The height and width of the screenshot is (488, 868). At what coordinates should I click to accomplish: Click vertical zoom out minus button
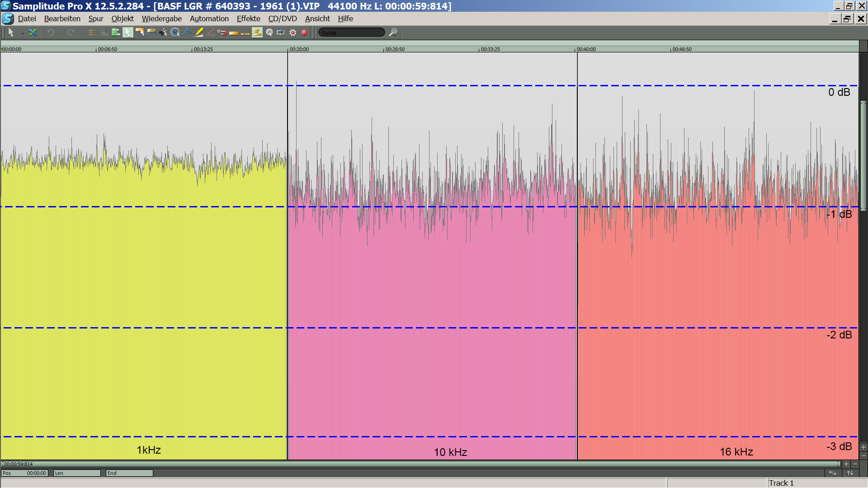pos(863,455)
